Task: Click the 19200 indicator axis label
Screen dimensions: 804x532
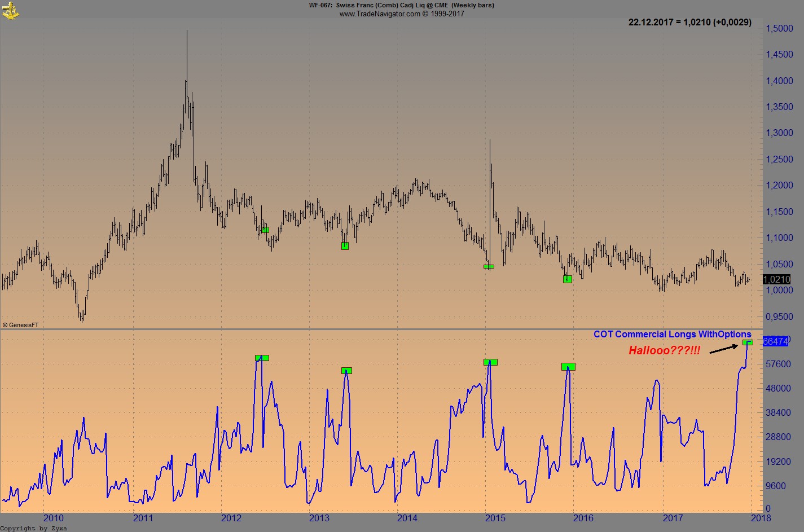Action: coord(779,461)
